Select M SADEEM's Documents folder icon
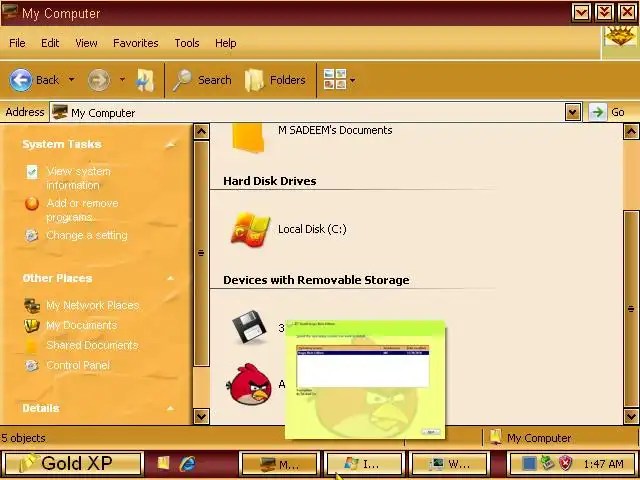Screen dimensions: 640x480 click(x=248, y=138)
